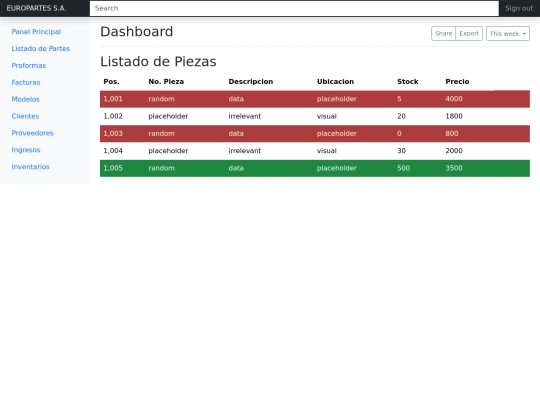Click the Dashboard heading
Screen dimensions: 540x405
point(137,32)
